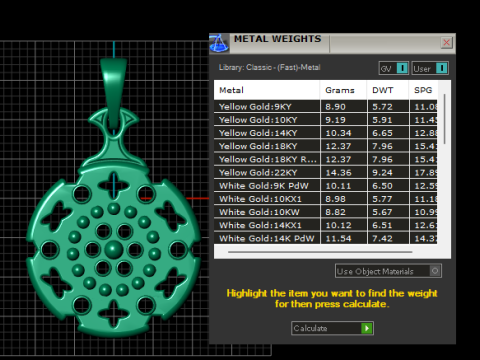This screenshot has width=480, height=360.
Task: Select Yellow Gold:18KY row
Action: (x=326, y=146)
